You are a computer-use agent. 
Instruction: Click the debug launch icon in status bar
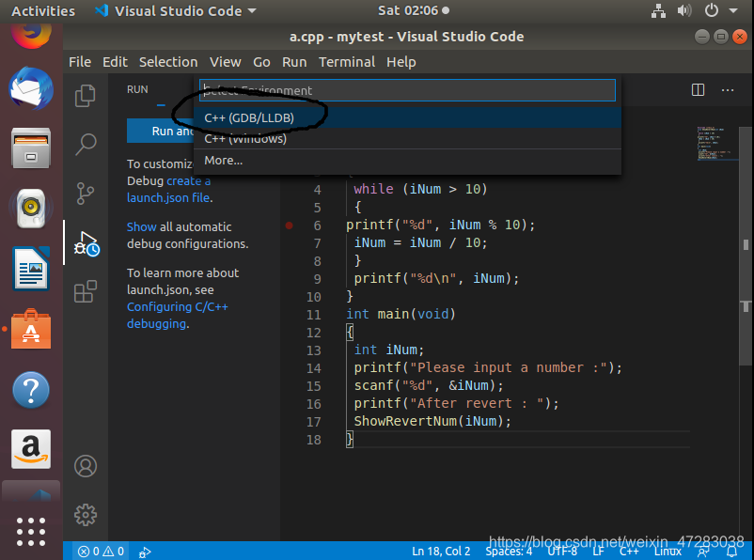pos(145,552)
